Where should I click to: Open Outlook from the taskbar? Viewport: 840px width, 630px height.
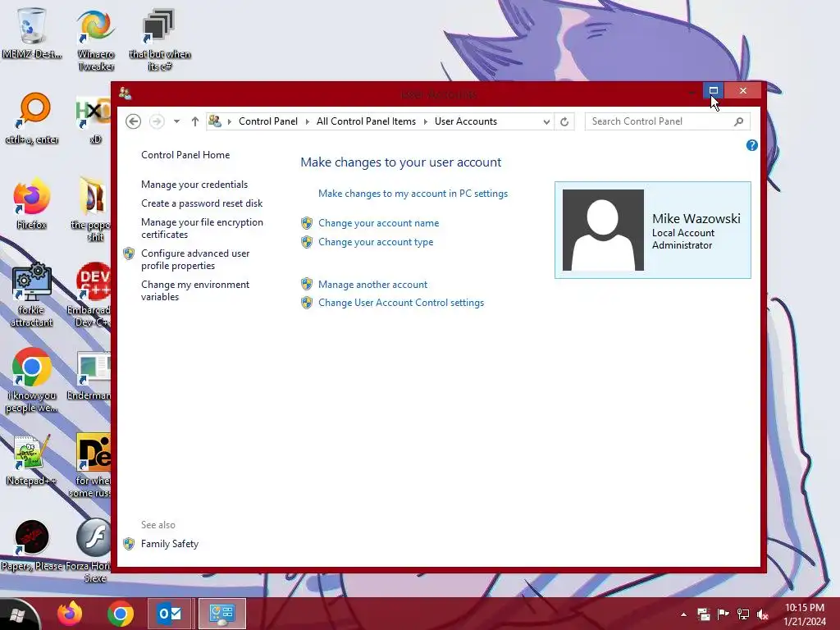pyautogui.click(x=170, y=614)
